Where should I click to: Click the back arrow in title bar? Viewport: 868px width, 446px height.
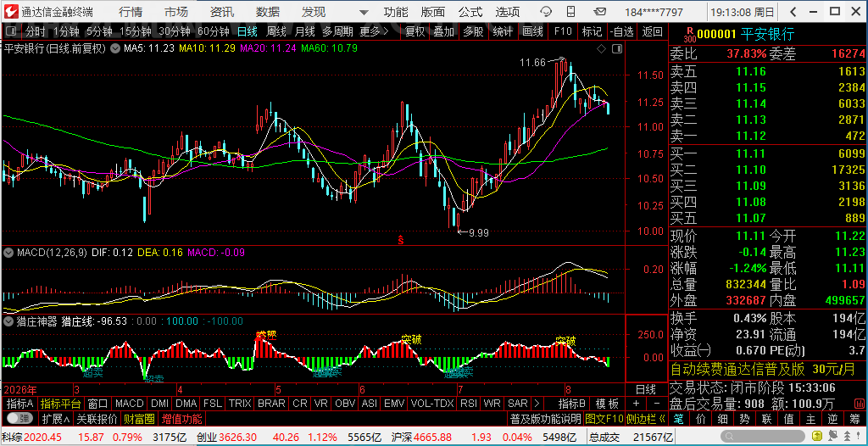click(793, 12)
